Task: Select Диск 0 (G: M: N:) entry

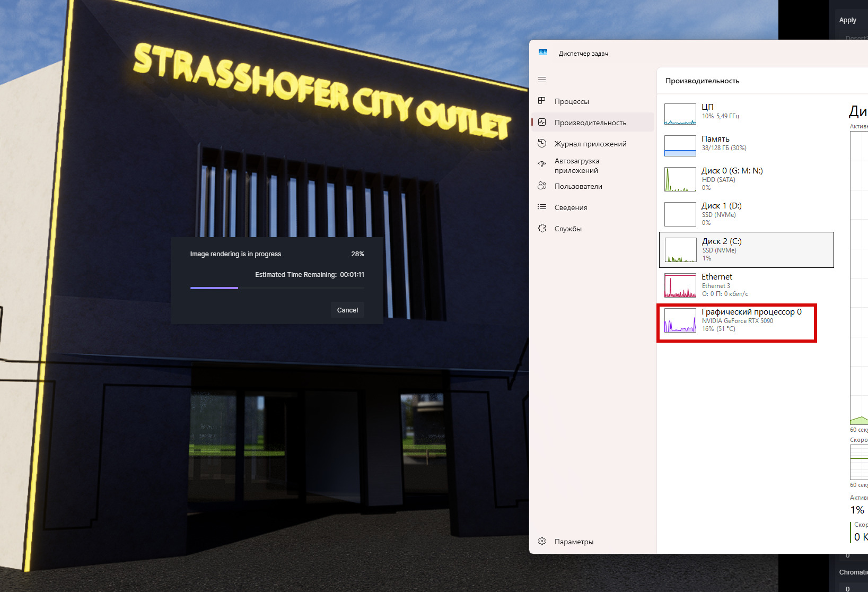Action: (x=747, y=179)
